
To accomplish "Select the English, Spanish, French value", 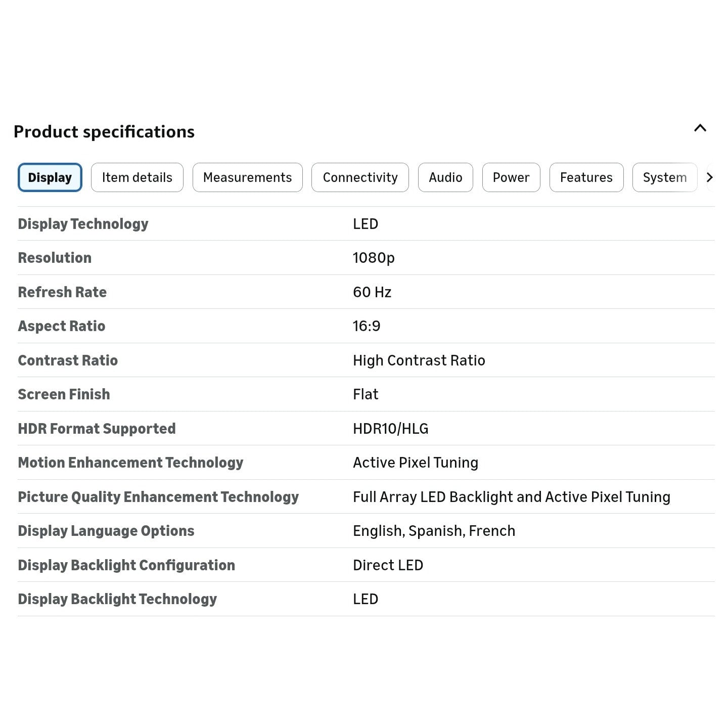I will click(434, 531).
